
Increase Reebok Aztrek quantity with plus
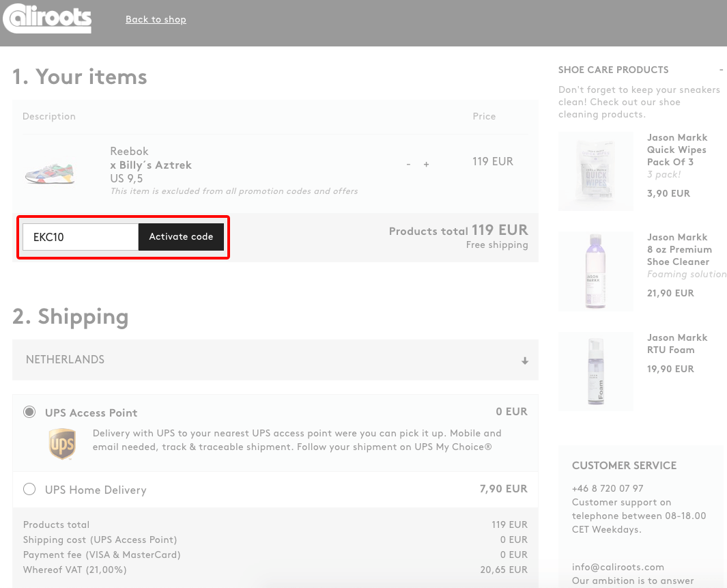pyautogui.click(x=426, y=164)
